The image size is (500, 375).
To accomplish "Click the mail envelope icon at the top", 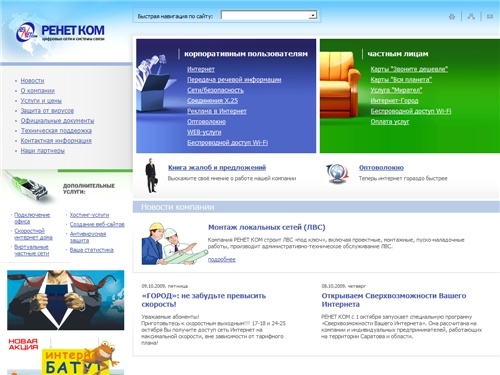I will point(490,16).
